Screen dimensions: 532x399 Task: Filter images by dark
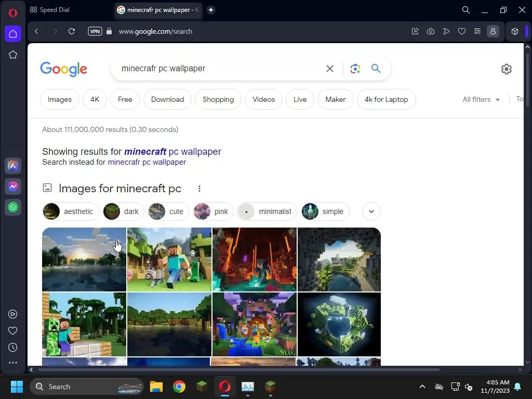point(124,211)
